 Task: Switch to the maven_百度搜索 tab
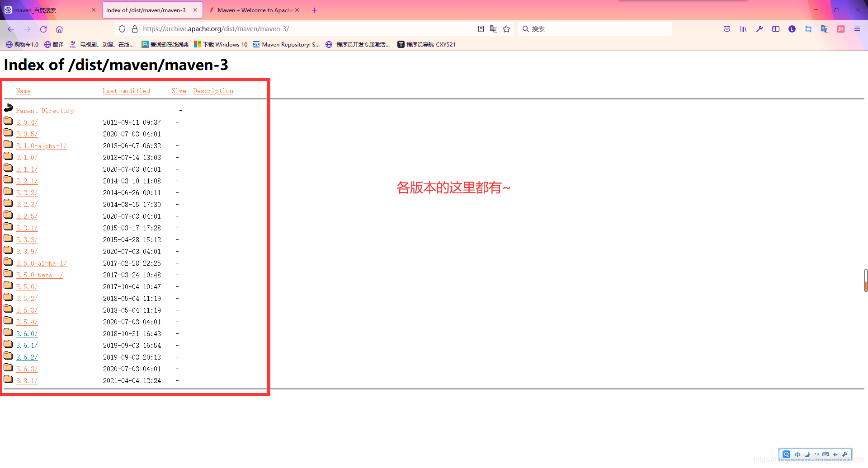pos(50,10)
